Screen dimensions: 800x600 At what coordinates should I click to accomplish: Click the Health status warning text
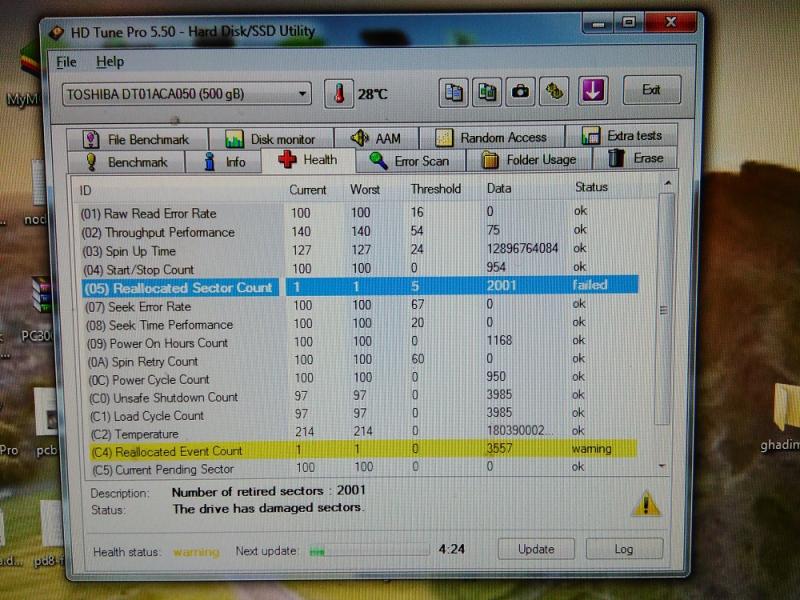pos(196,552)
